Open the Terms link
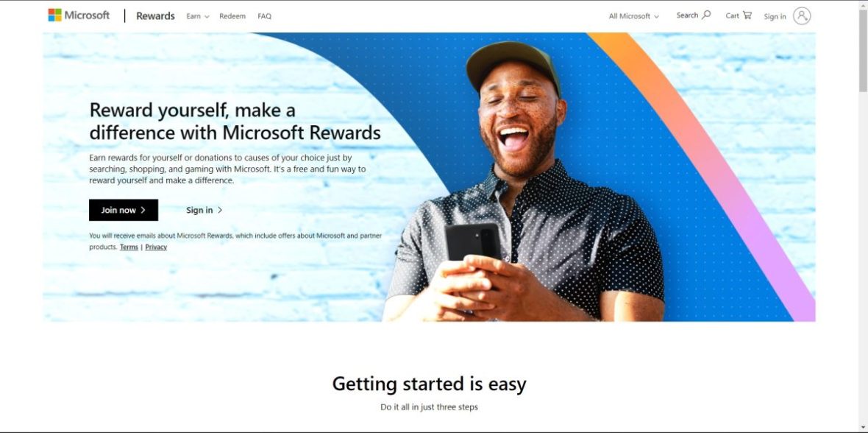Viewport: 868px width, 433px height. (129, 247)
